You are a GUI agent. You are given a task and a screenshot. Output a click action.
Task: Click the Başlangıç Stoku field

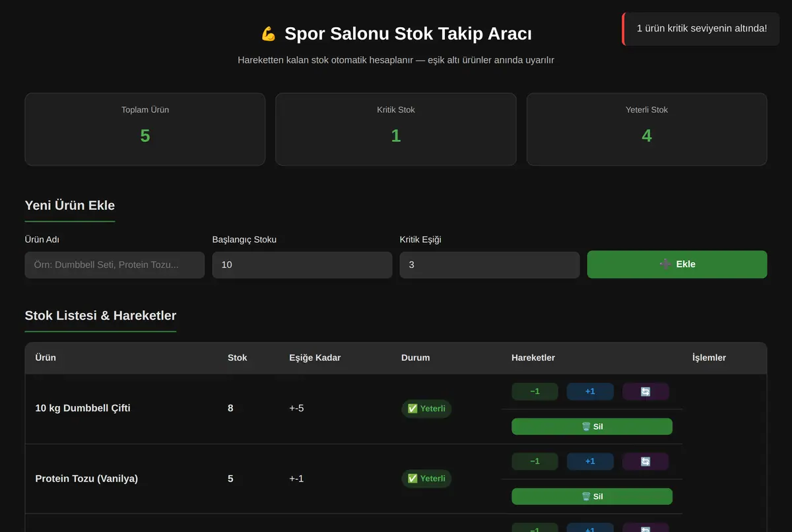tap(302, 265)
